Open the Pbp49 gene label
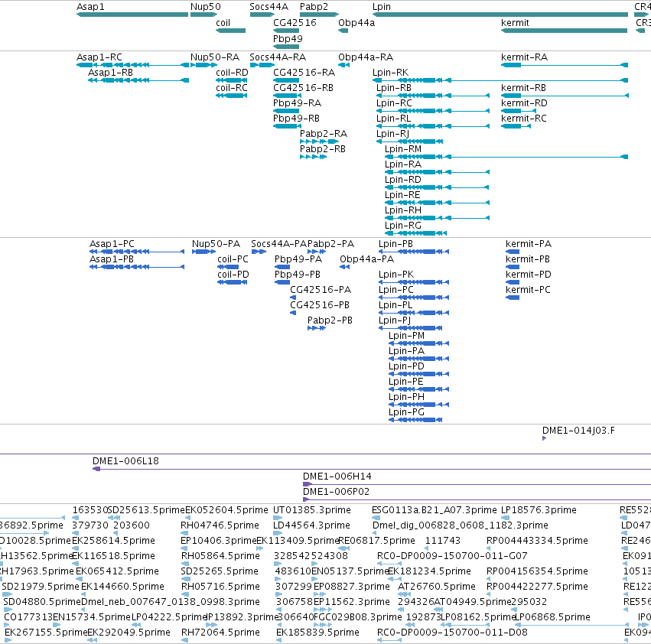The image size is (651, 644). (288, 38)
